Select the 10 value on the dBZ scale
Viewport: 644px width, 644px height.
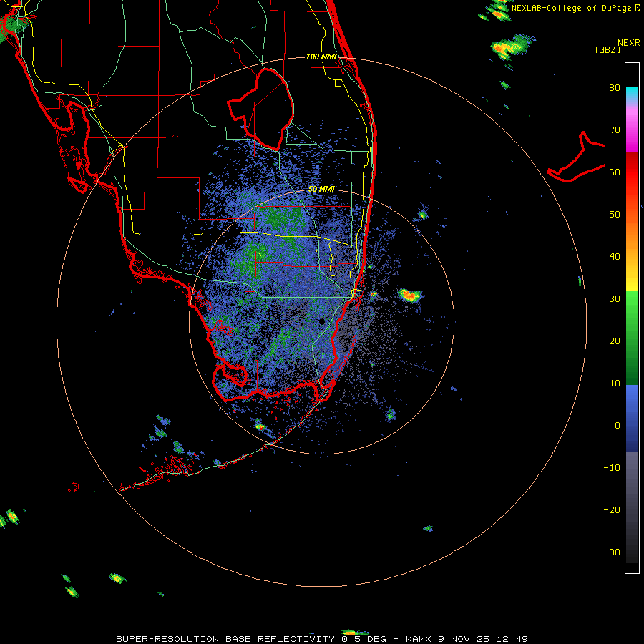(x=615, y=384)
